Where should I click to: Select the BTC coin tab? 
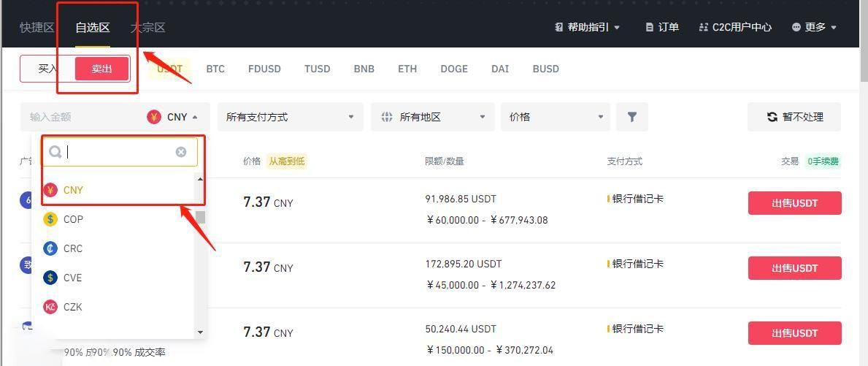(x=215, y=69)
